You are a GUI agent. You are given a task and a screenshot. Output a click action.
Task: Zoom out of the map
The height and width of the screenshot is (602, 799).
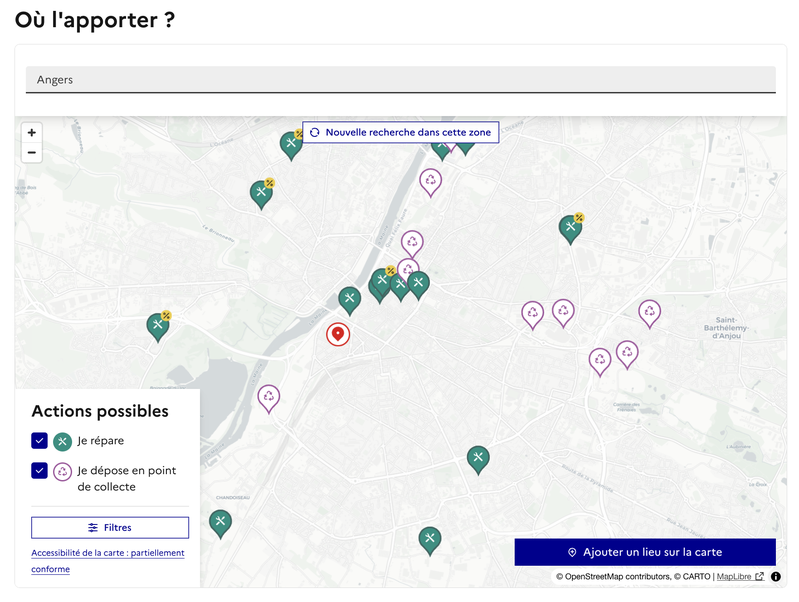[x=32, y=153]
